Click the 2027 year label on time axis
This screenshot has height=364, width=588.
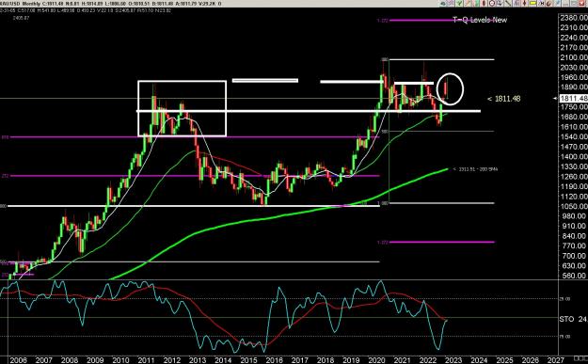tap(556, 360)
